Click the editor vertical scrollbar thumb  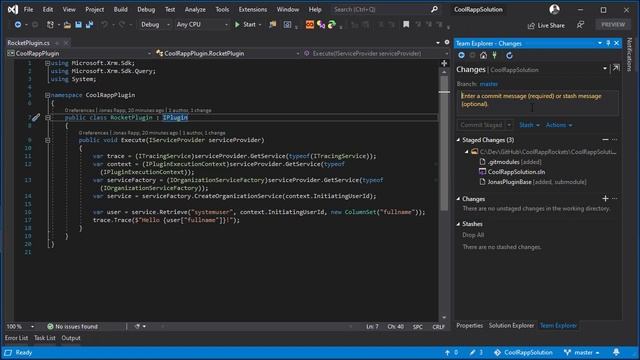pos(444,143)
